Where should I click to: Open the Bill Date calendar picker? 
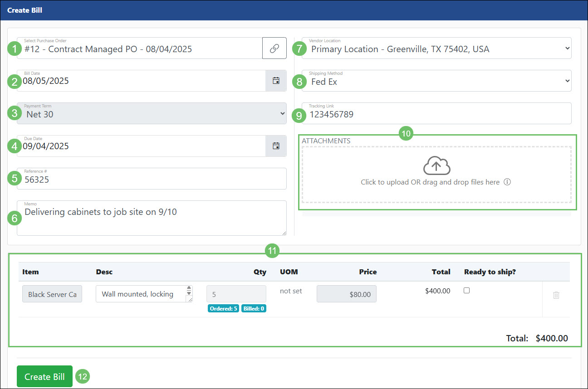276,80
